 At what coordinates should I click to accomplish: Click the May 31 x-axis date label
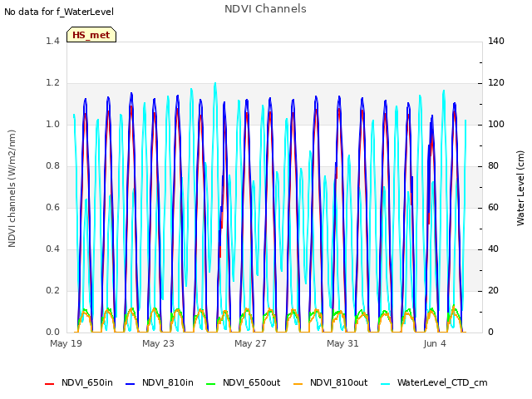(x=342, y=343)
